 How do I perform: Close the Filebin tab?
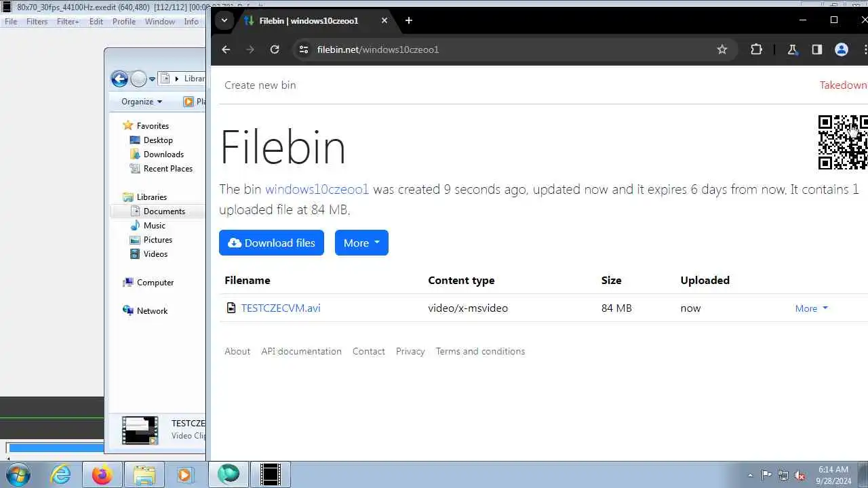[384, 20]
